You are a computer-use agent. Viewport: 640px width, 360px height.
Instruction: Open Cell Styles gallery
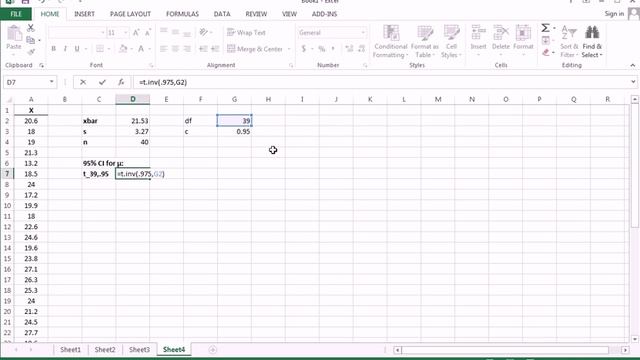click(451, 42)
